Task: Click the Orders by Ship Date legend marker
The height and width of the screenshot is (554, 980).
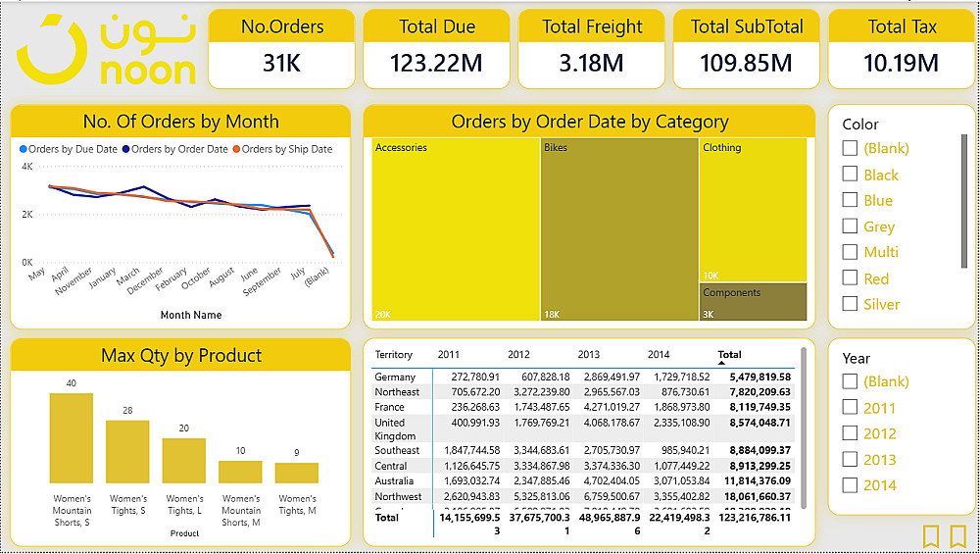Action: click(x=236, y=150)
